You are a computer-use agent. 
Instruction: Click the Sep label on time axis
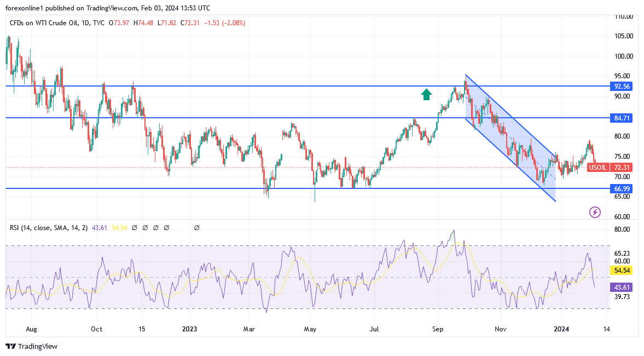click(438, 329)
